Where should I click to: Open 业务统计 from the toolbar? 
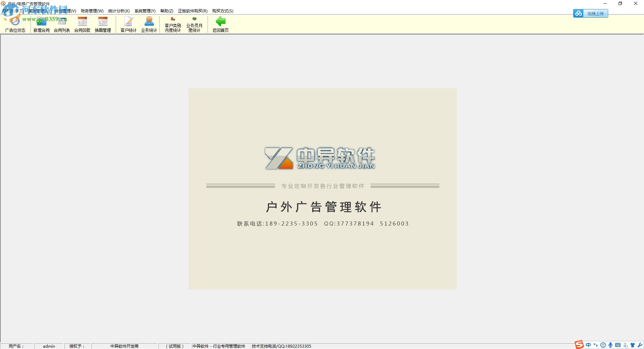(x=149, y=23)
